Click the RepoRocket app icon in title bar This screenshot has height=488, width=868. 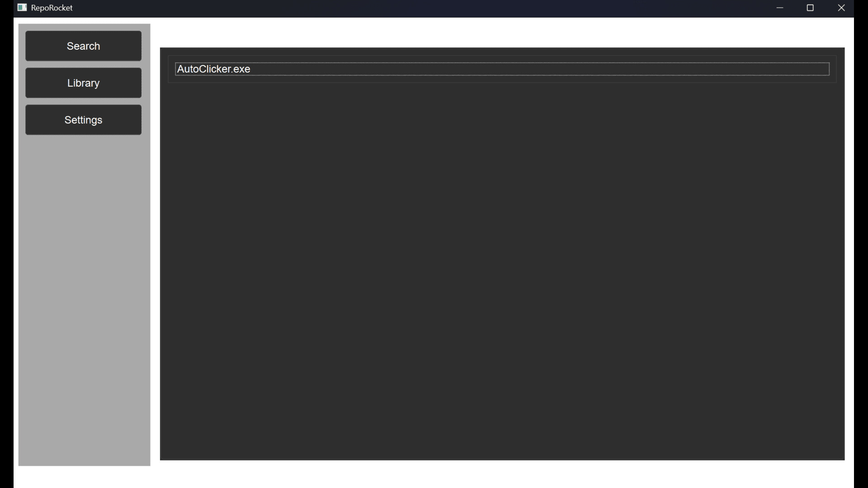22,8
